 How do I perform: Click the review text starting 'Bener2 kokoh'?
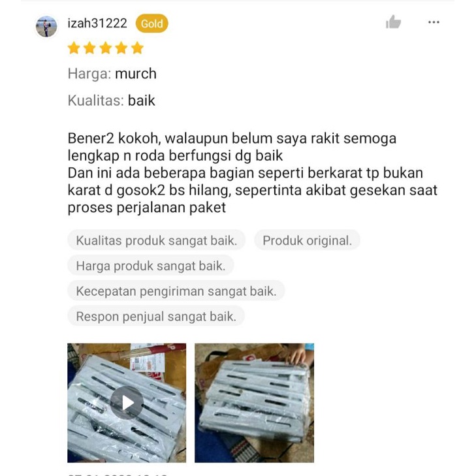[252, 173]
